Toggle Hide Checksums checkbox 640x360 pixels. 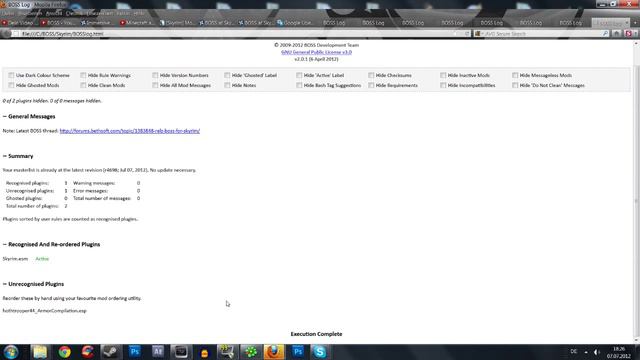(371, 75)
